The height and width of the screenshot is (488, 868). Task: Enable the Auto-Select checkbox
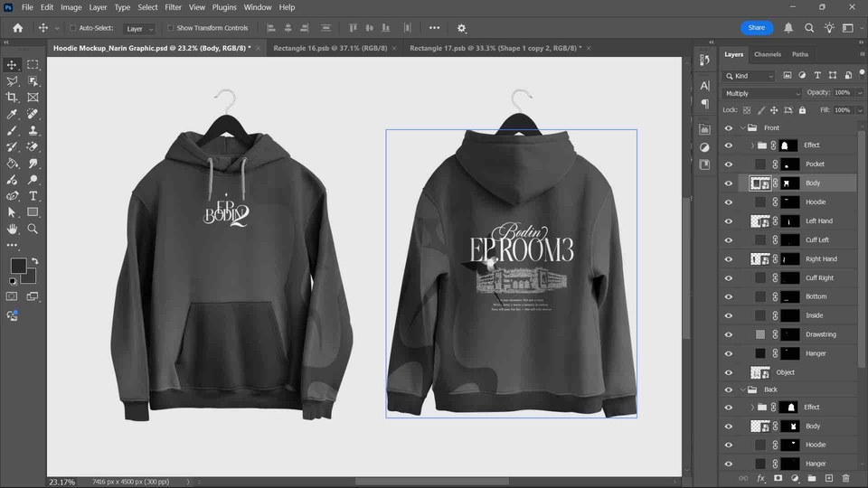click(x=72, y=28)
